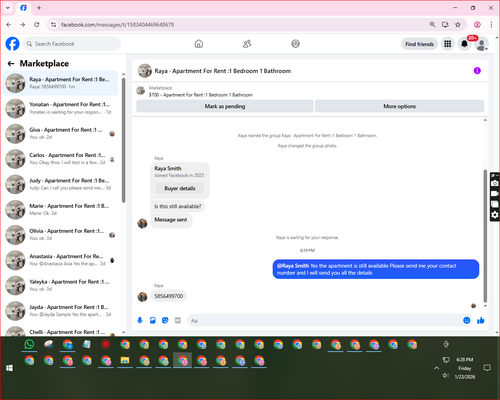The image size is (500, 400).
Task: Open the Facebook menu grid icon
Action: coord(447,44)
